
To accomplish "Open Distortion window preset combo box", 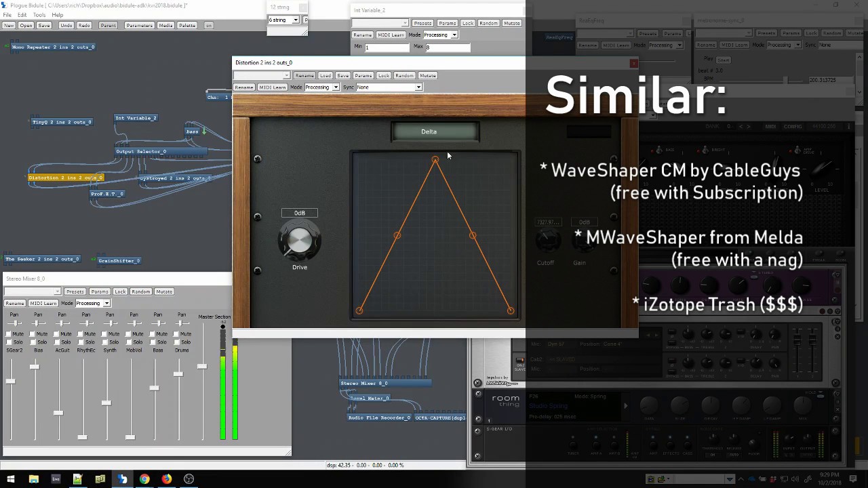I will 262,75.
